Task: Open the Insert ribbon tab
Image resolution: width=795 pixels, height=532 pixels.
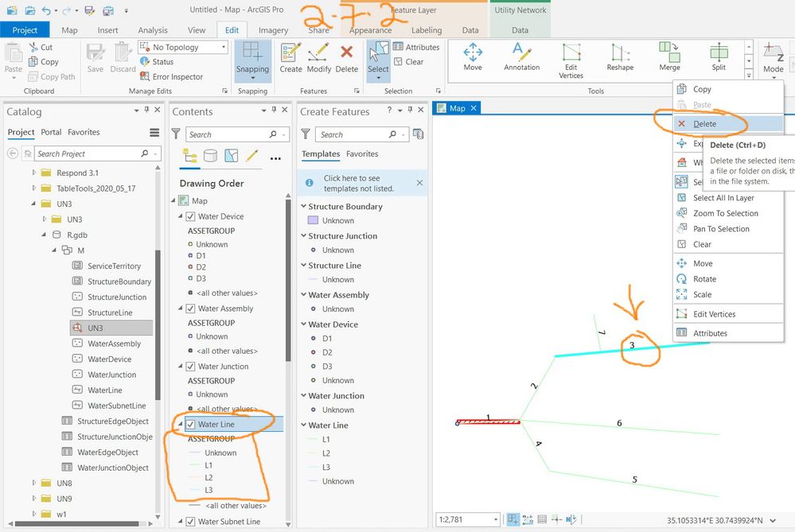Action: point(107,30)
